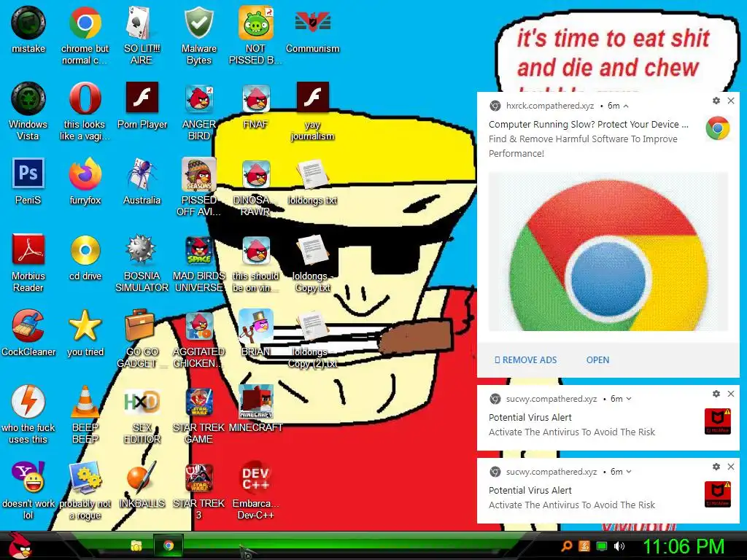Screen dimensions: 747x560
Task: Select the Opera 'this looks like' icon
Action: 85,98
